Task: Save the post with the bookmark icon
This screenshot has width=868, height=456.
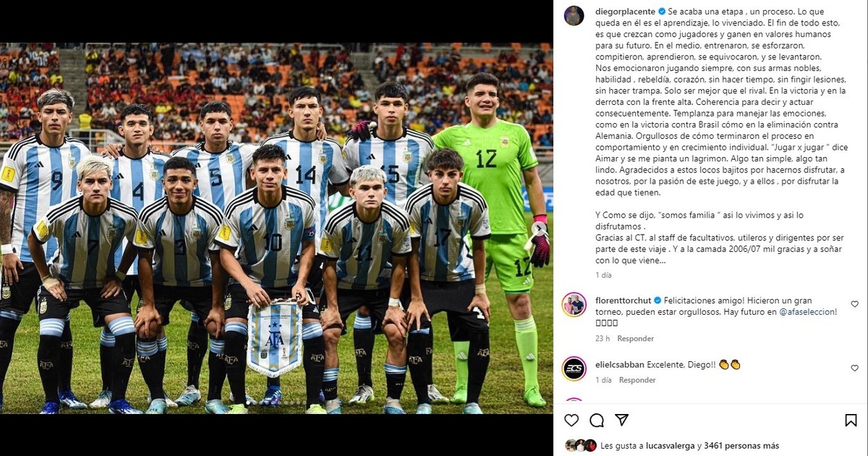Action: pyautogui.click(x=851, y=421)
